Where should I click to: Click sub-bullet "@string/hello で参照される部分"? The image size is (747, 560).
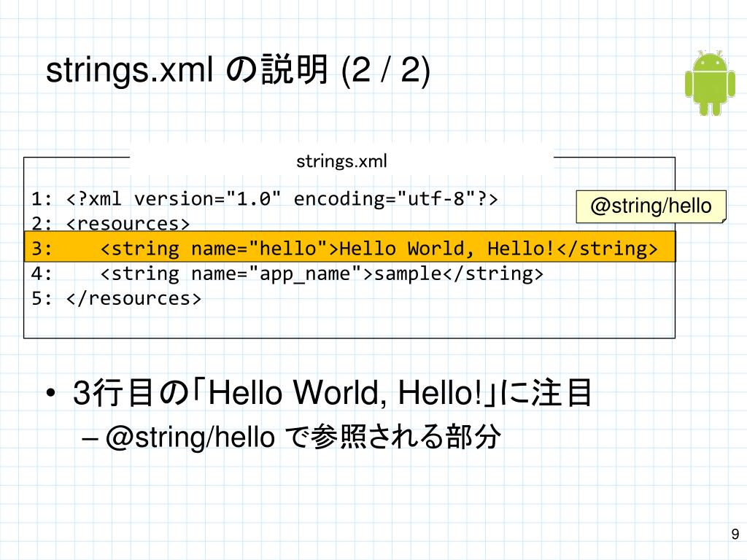point(303,436)
